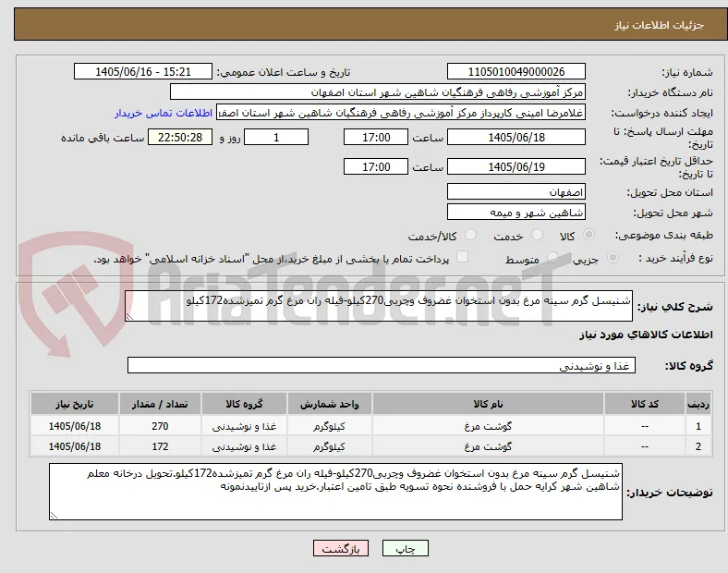Click the buyer organization name field
The image size is (728, 573).
point(378,91)
